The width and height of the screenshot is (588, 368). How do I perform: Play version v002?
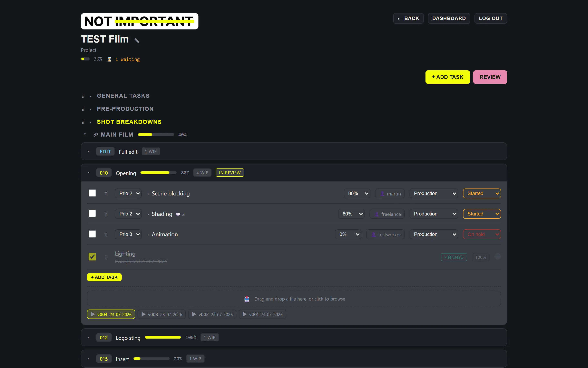click(x=212, y=314)
